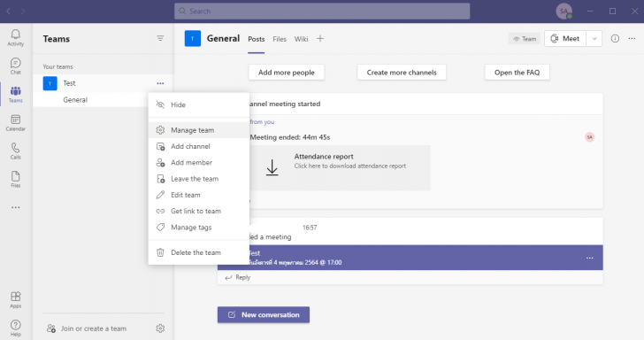This screenshot has height=340, width=644.
Task: Go back with the back arrow
Action: tap(9, 12)
